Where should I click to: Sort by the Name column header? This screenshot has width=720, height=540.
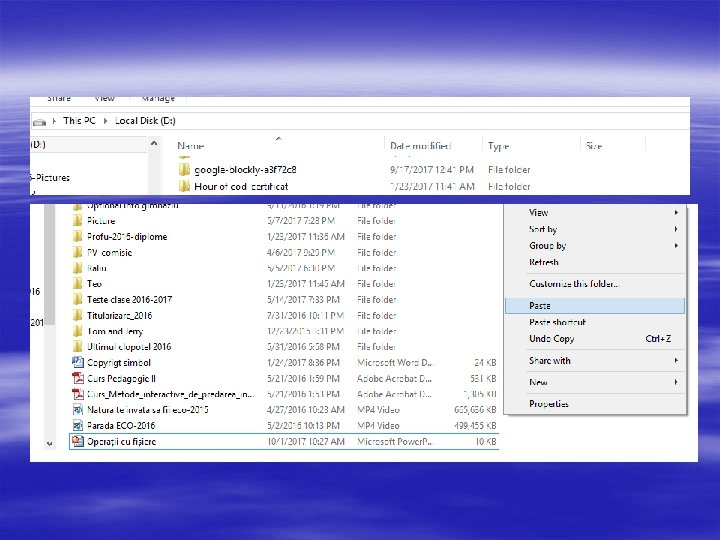tap(191, 146)
